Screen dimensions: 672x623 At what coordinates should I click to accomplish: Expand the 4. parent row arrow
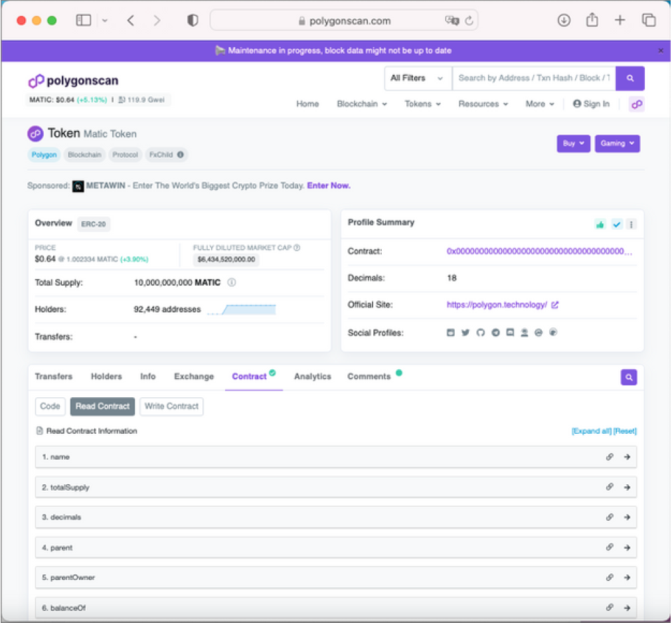click(x=627, y=547)
